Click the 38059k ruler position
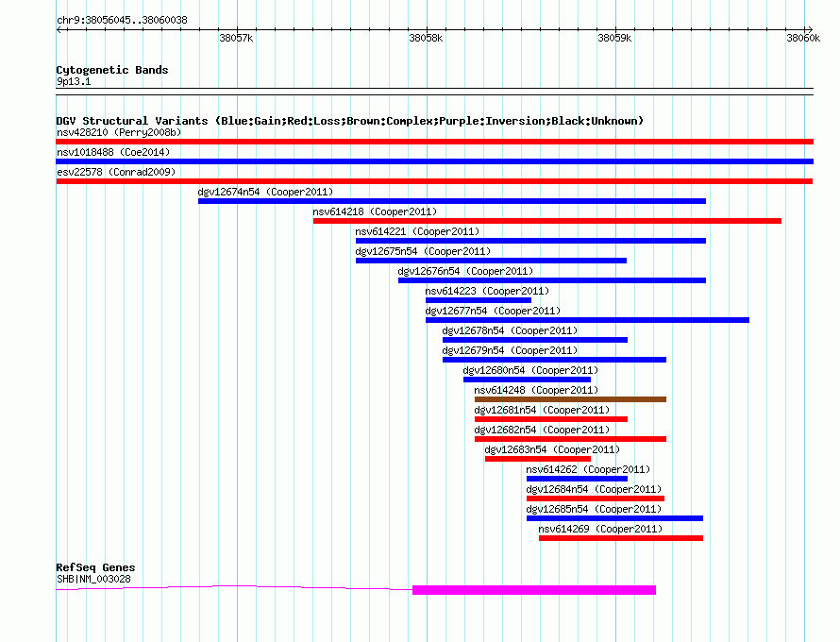Screen dimensions: 840x642 (x=614, y=38)
